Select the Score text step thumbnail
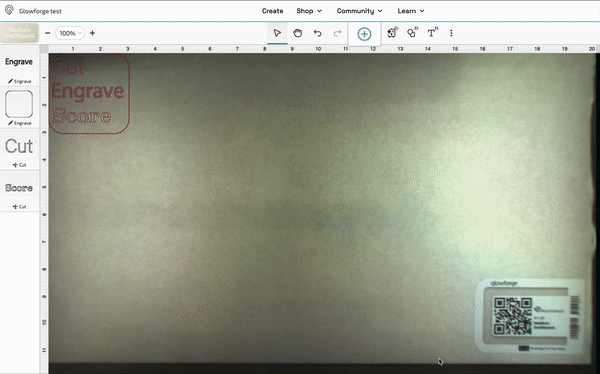 pyautogui.click(x=19, y=188)
